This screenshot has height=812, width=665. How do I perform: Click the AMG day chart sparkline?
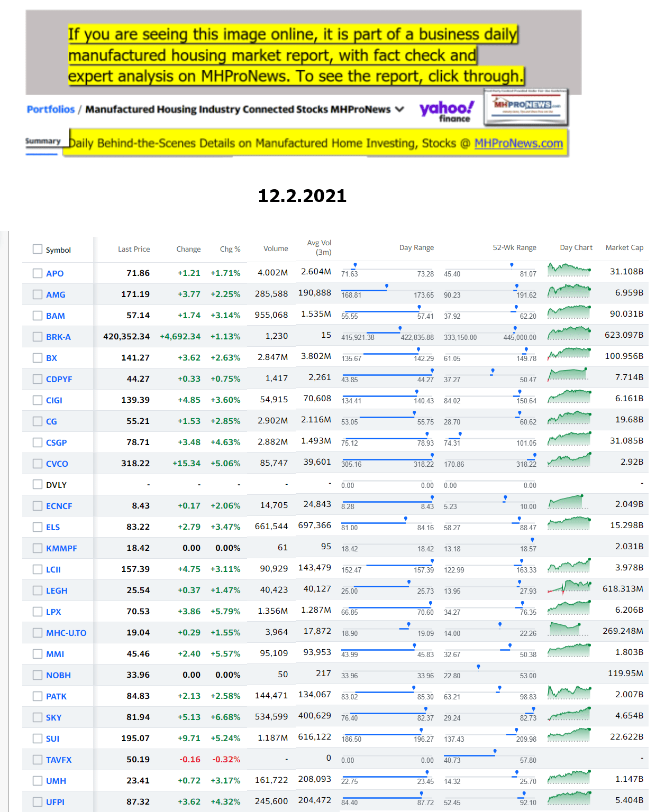click(x=569, y=291)
